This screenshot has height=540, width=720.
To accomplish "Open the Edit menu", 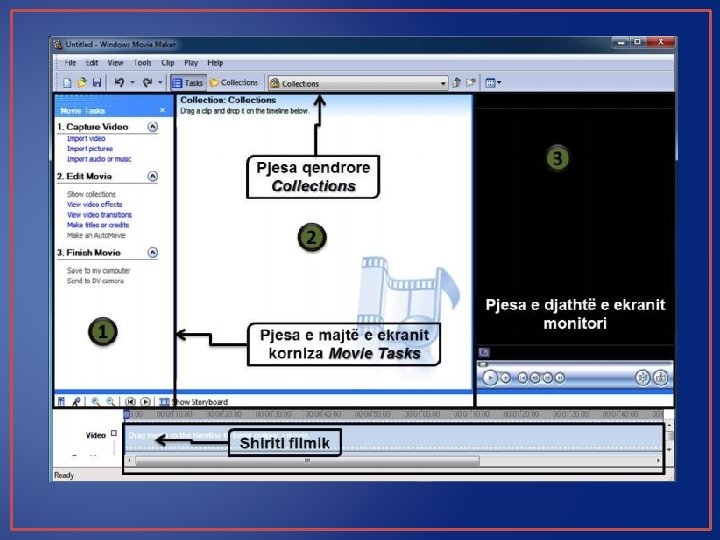I will tap(92, 63).
